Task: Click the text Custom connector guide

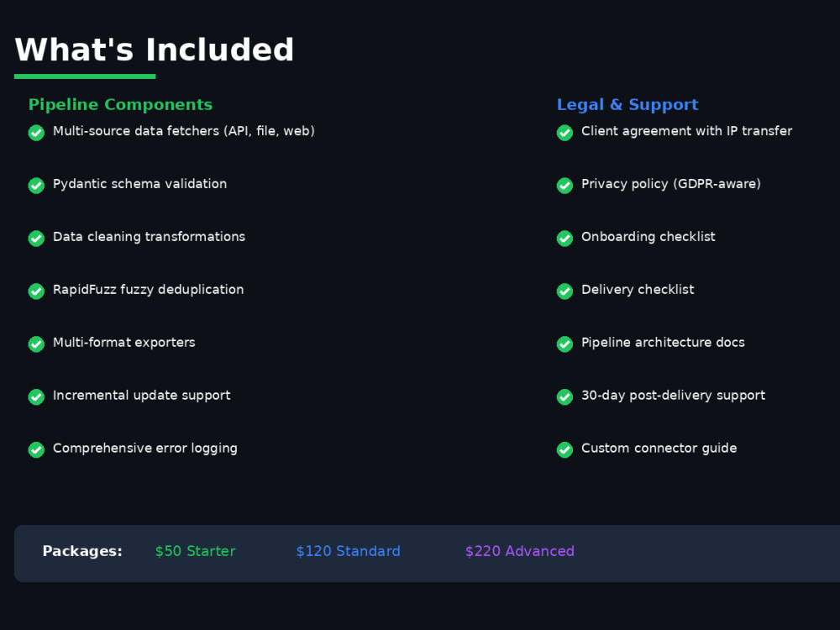Action: click(659, 449)
